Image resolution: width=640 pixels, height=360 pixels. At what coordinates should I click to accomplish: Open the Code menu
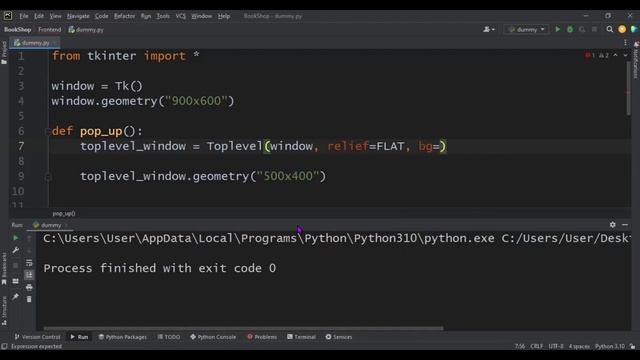click(x=101, y=16)
